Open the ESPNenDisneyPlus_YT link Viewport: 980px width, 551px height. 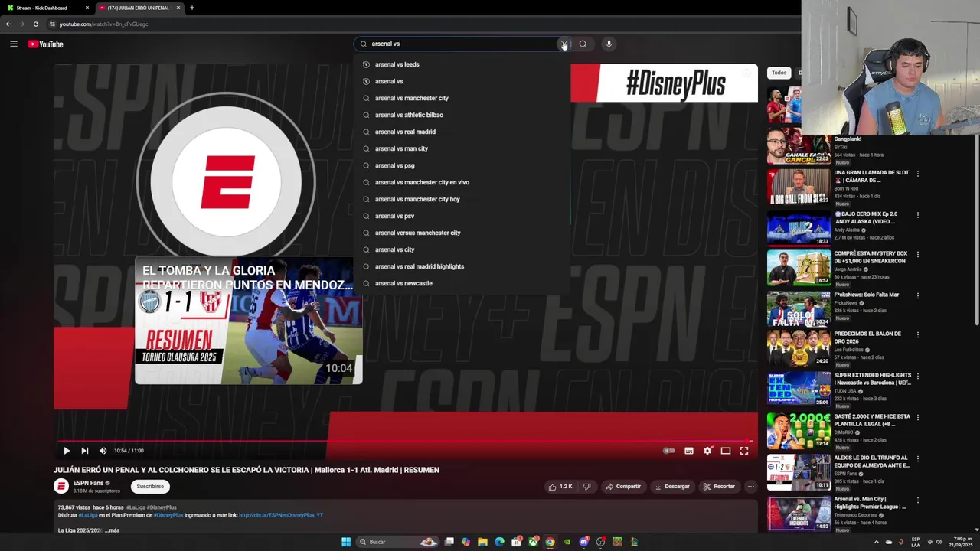281,515
